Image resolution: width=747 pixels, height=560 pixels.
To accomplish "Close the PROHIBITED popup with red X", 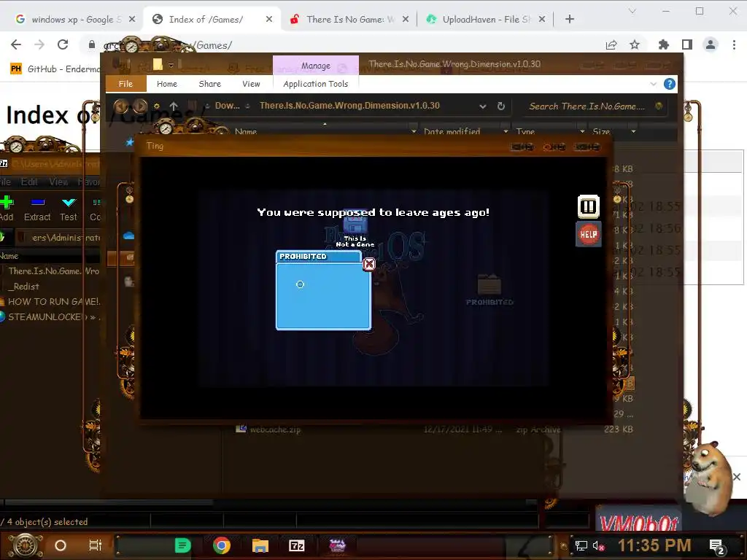I will point(368,264).
